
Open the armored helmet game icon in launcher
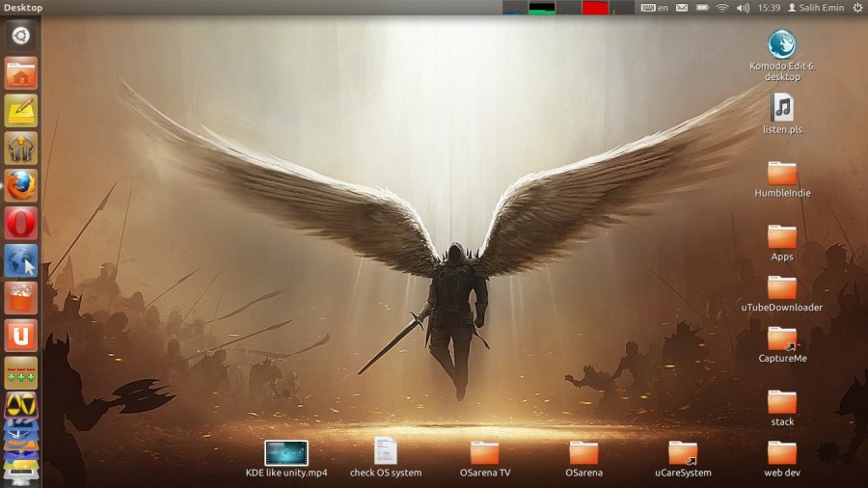(21, 148)
